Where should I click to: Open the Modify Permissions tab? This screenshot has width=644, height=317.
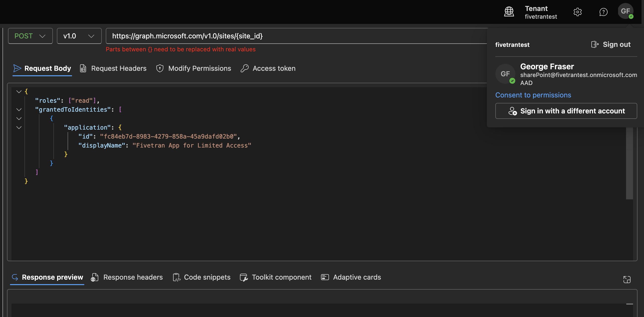[x=194, y=68]
